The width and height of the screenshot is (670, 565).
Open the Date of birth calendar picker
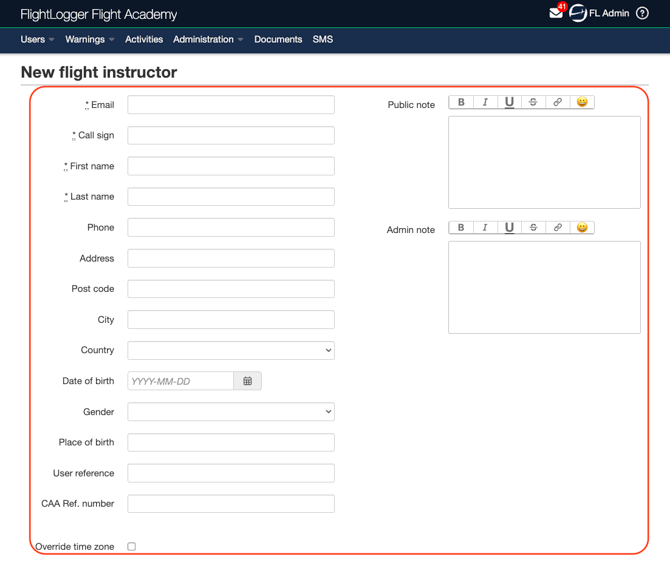(247, 381)
